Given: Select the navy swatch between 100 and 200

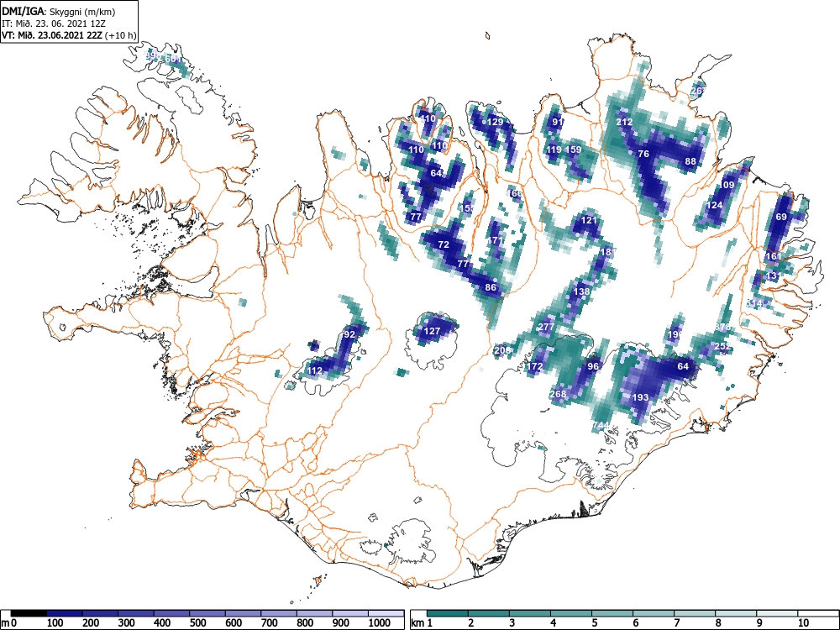Looking at the screenshot, I should (x=65, y=613).
